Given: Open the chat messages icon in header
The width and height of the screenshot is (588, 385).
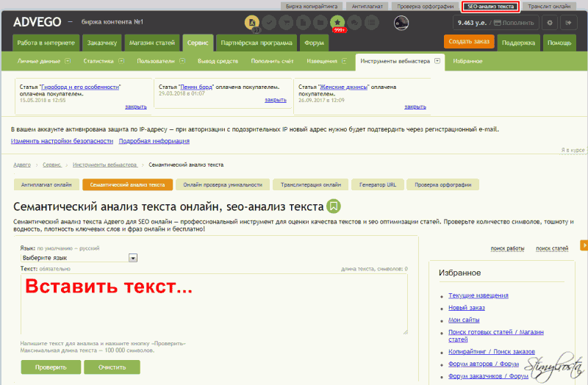Looking at the screenshot, I should click(x=354, y=23).
